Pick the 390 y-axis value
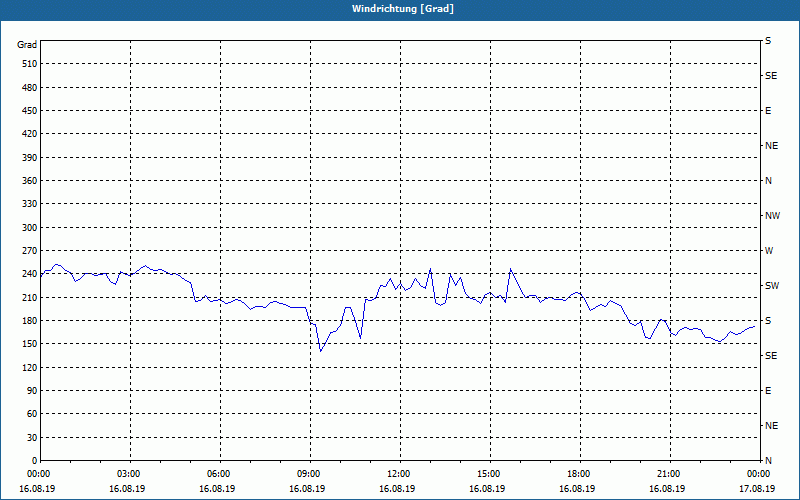 (x=30, y=158)
